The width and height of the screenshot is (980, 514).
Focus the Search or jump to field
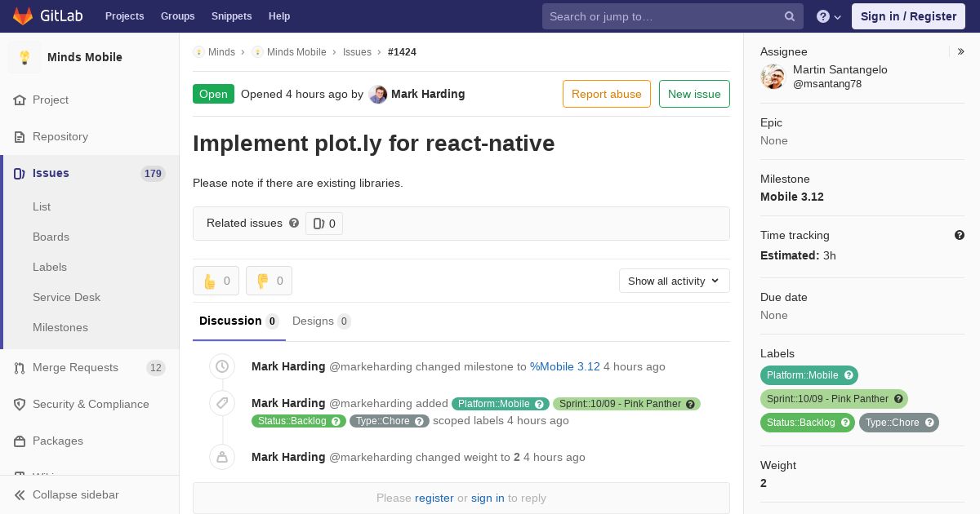coord(661,16)
